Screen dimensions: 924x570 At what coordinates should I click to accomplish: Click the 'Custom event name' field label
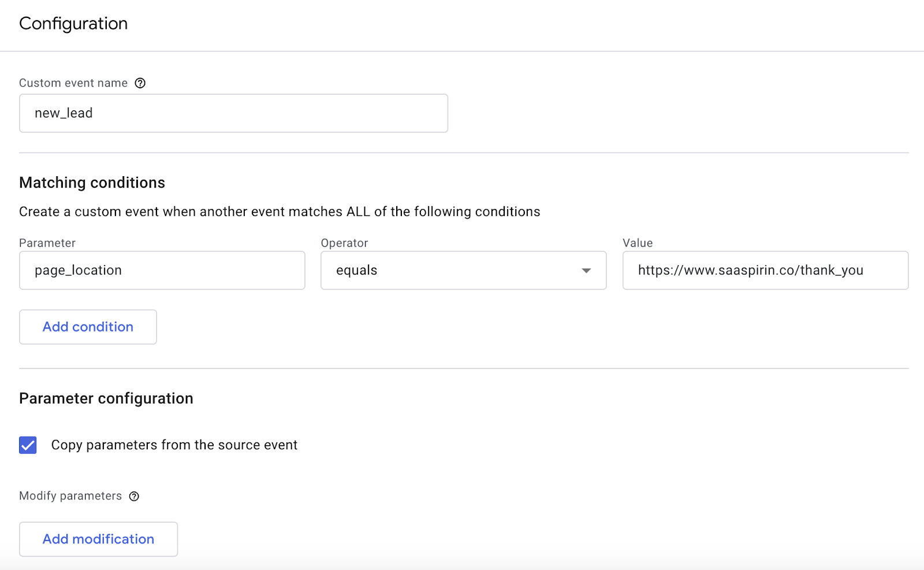[73, 83]
